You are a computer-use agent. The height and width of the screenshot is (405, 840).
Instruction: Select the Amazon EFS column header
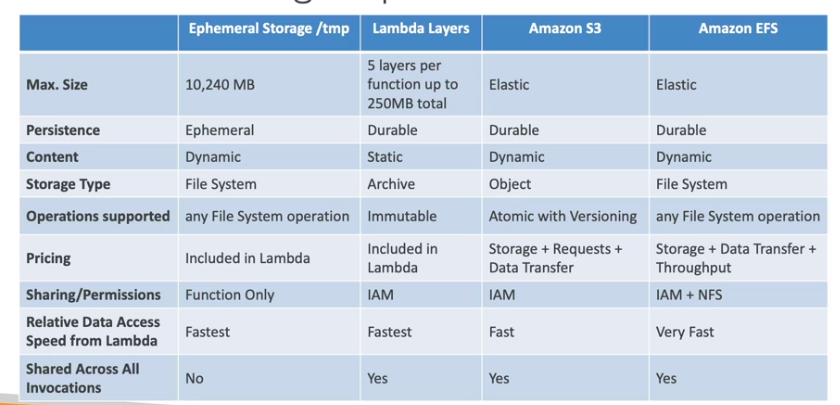738,29
